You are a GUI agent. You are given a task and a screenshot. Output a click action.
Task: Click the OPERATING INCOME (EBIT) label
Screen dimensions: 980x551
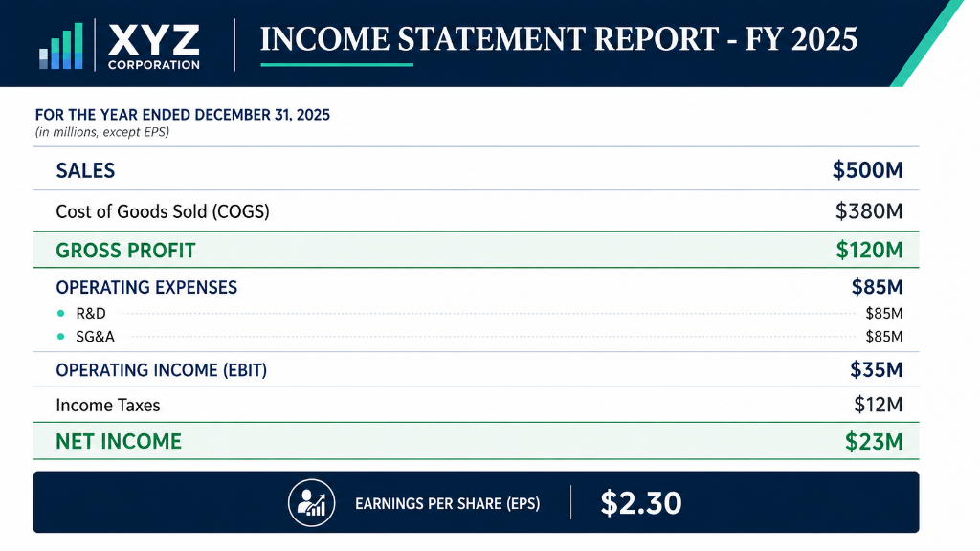pos(161,370)
